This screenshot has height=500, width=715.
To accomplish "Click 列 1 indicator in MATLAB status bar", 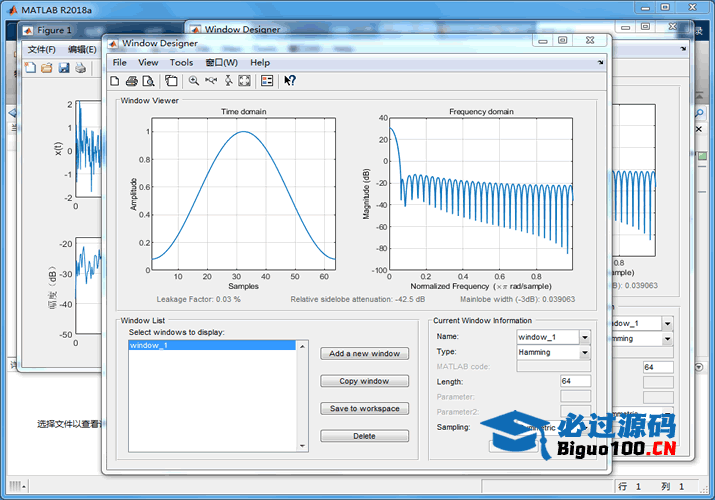I will point(673,487).
